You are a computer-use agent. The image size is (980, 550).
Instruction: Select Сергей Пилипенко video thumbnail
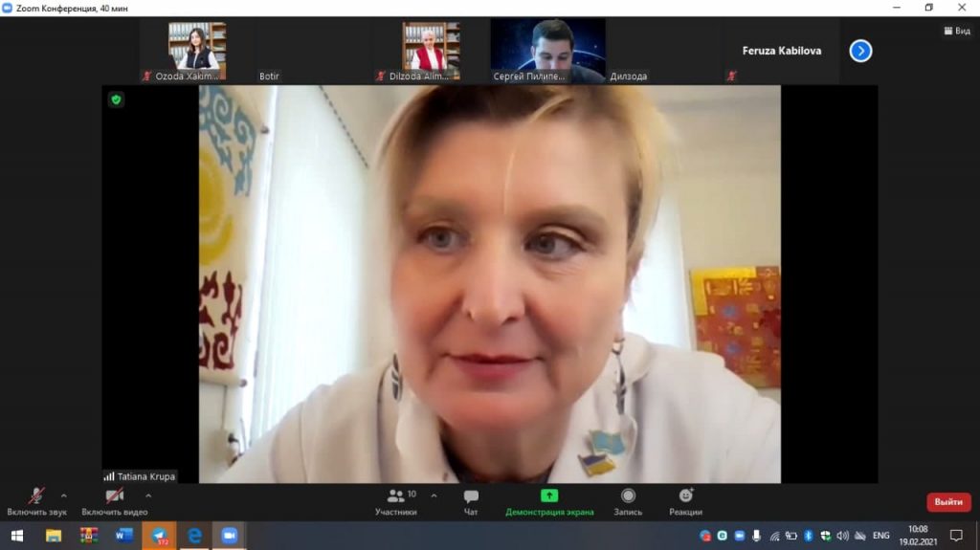547,51
